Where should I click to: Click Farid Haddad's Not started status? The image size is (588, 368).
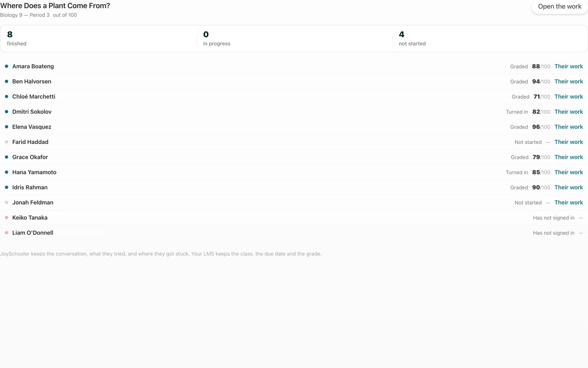point(528,142)
